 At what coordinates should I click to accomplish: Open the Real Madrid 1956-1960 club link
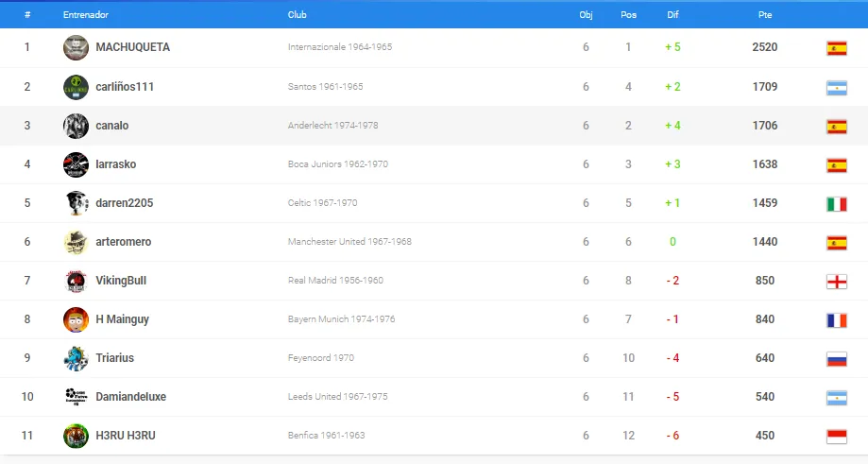335,280
